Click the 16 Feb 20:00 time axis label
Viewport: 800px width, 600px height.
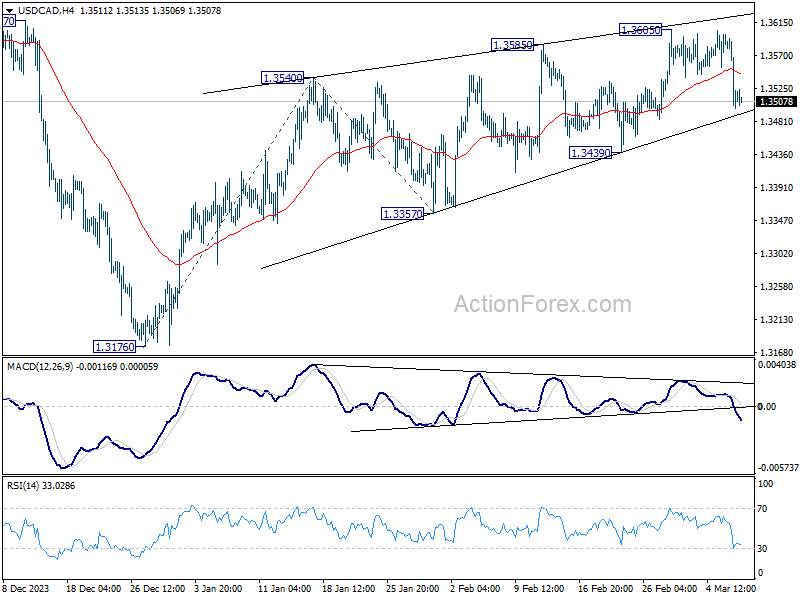point(605,588)
